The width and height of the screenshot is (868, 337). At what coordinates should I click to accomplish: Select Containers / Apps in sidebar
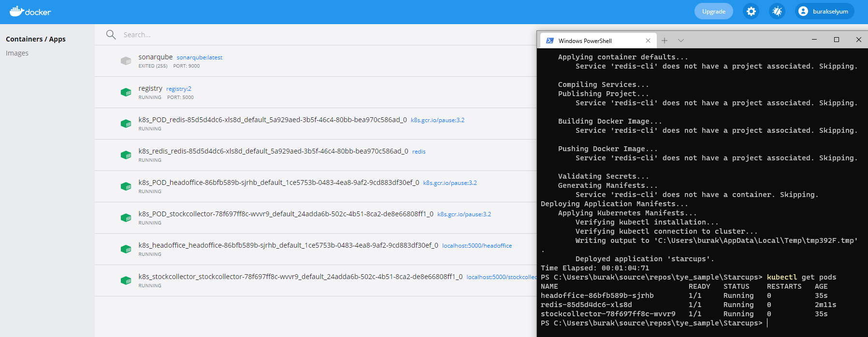click(x=36, y=39)
